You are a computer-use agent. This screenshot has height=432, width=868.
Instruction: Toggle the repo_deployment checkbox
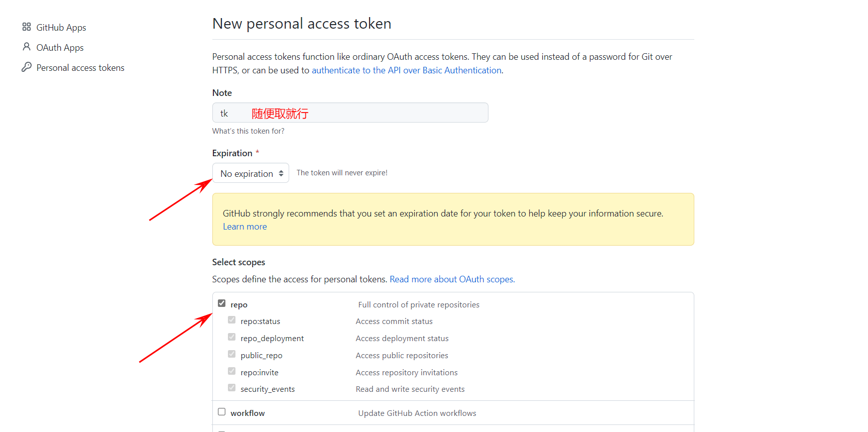coord(231,337)
